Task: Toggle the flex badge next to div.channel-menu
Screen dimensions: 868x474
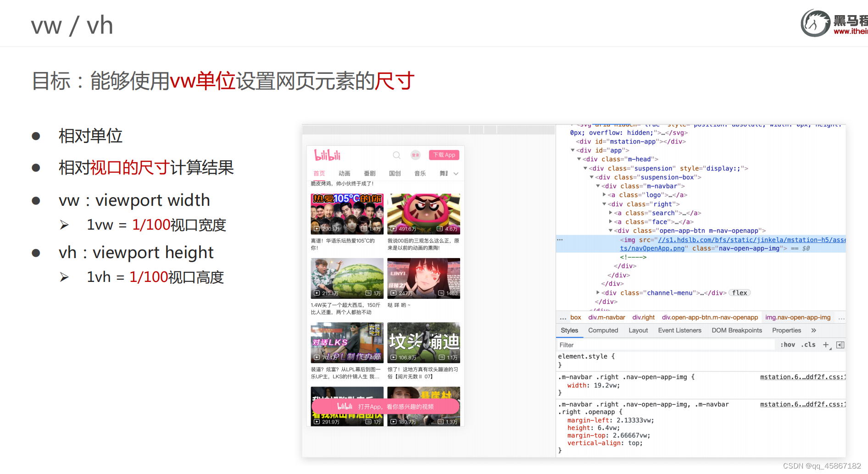Action: [739, 292]
